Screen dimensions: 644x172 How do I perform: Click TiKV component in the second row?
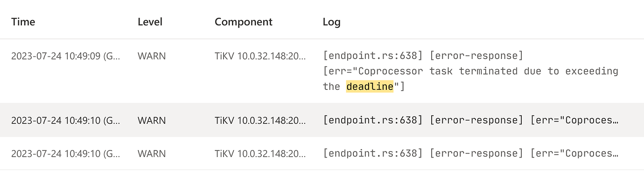(x=260, y=120)
